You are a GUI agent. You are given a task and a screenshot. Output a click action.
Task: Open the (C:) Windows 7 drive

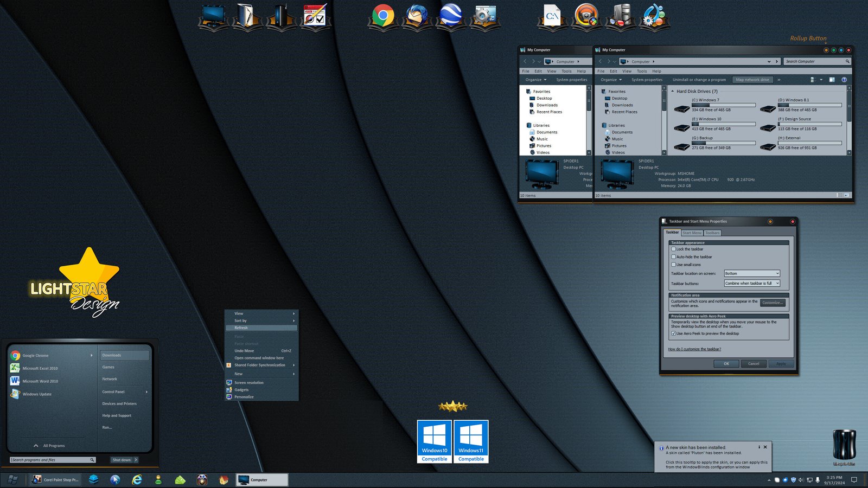pos(716,105)
